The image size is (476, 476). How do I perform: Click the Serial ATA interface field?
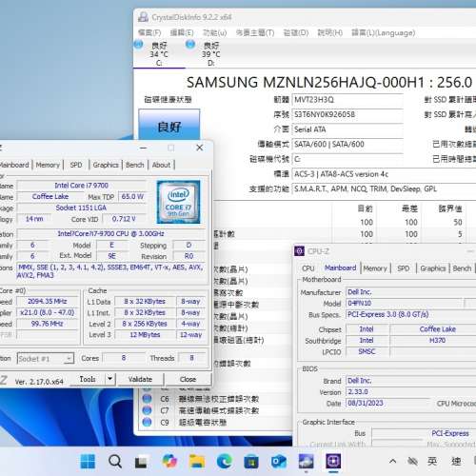(x=347, y=129)
